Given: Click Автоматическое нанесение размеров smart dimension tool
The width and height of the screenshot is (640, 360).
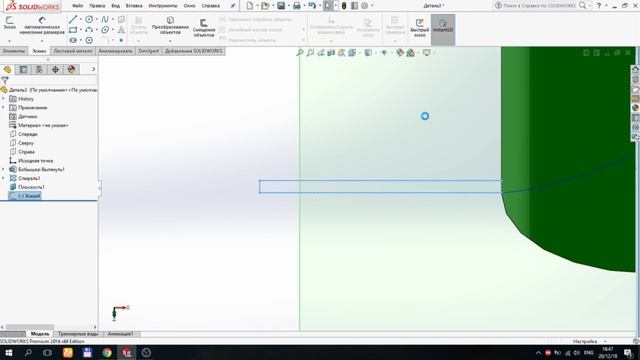Looking at the screenshot, I should tap(42, 26).
